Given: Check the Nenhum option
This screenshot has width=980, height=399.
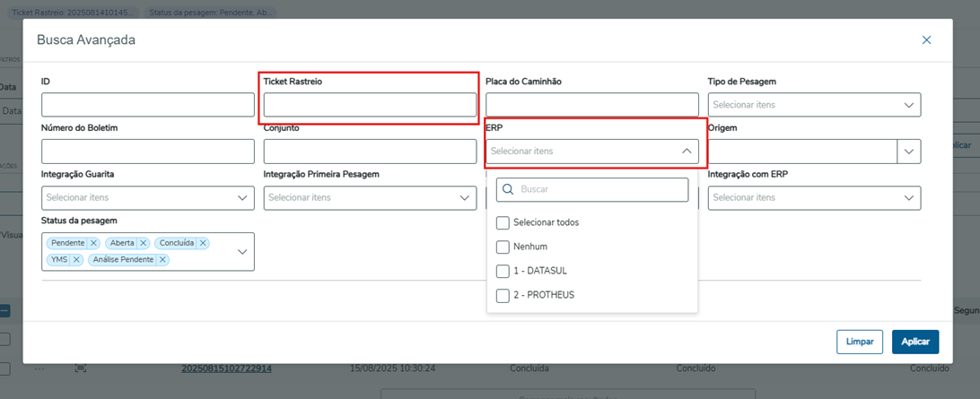Looking at the screenshot, I should 503,247.
